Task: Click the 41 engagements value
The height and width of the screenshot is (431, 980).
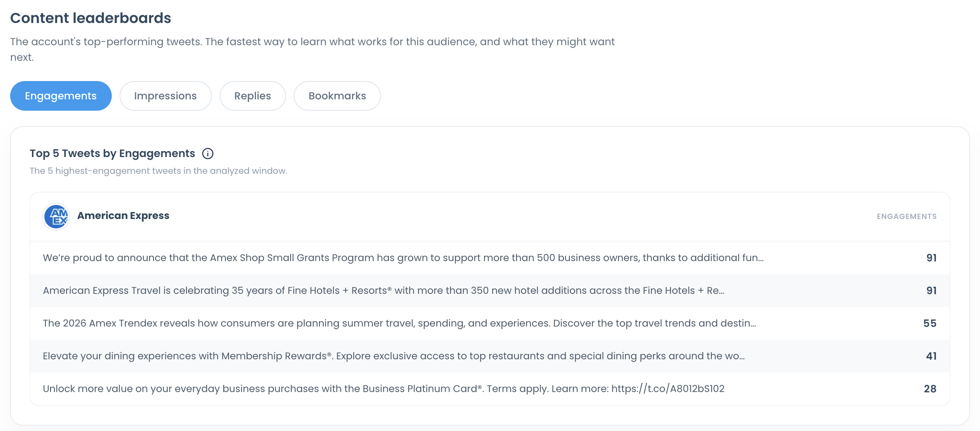Action: point(931,356)
